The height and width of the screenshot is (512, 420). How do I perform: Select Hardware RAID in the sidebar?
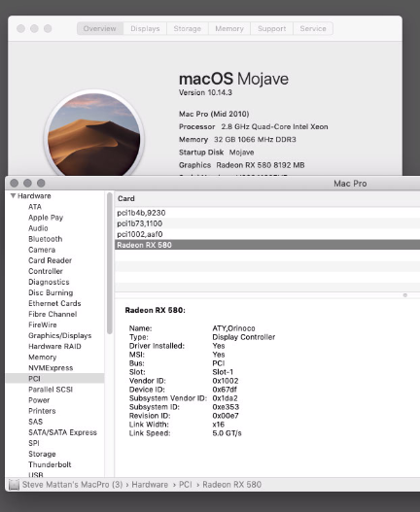coord(54,347)
